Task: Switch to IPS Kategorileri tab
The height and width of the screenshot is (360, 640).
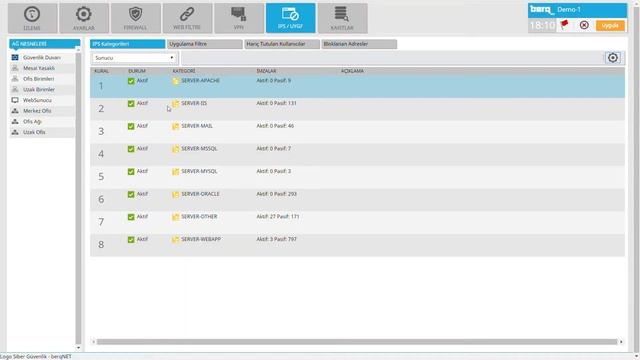Action: click(x=127, y=44)
